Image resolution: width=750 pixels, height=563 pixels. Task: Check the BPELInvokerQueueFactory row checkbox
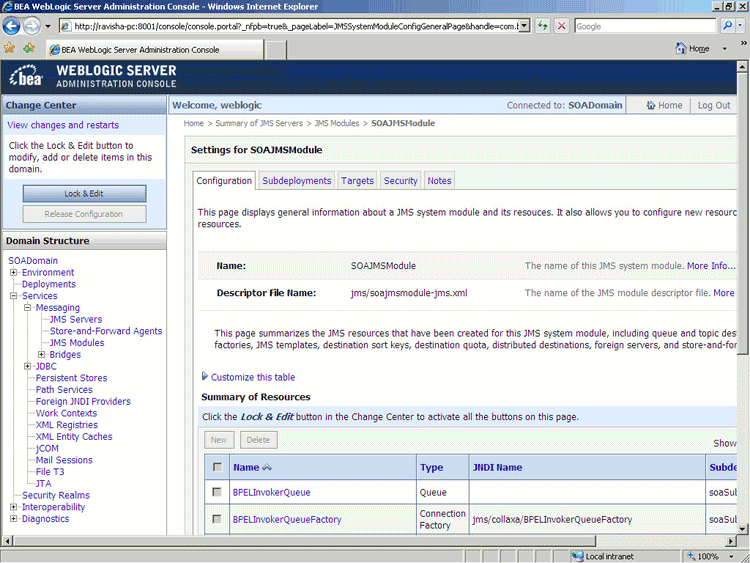coord(217,519)
